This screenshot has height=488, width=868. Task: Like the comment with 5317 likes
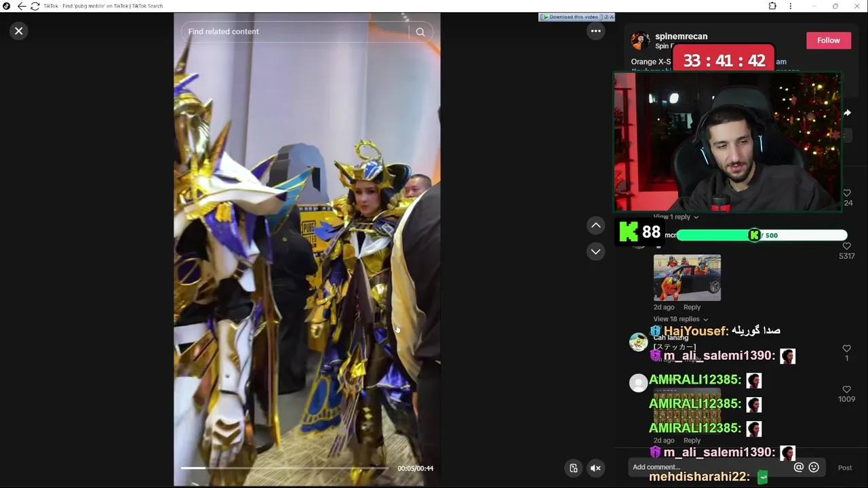coord(846,246)
